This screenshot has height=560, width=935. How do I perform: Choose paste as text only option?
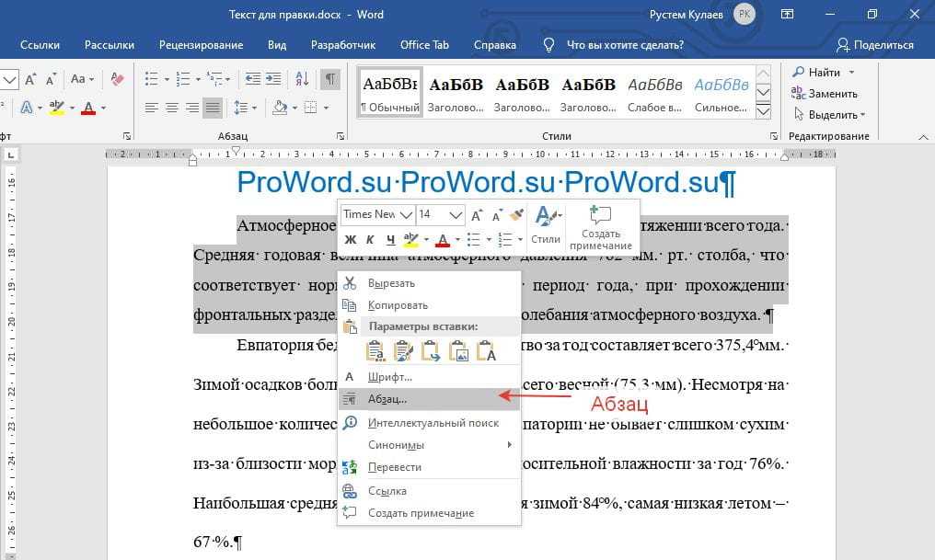click(486, 350)
